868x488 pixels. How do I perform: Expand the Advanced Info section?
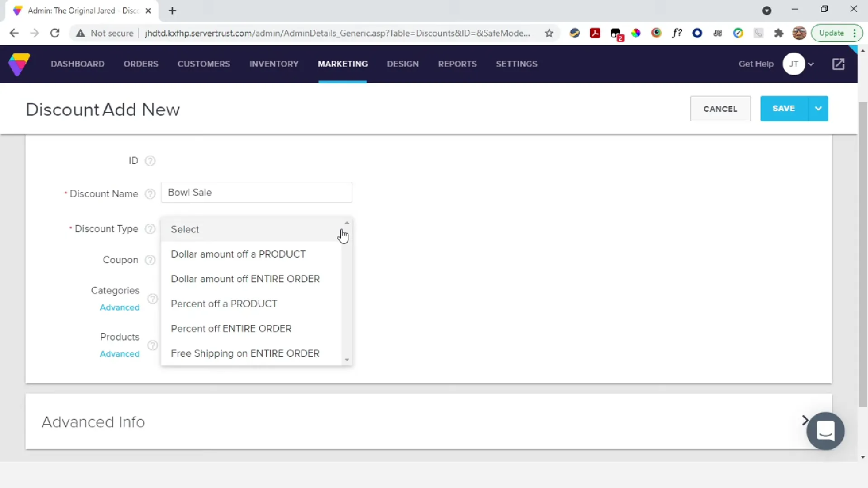pos(804,421)
